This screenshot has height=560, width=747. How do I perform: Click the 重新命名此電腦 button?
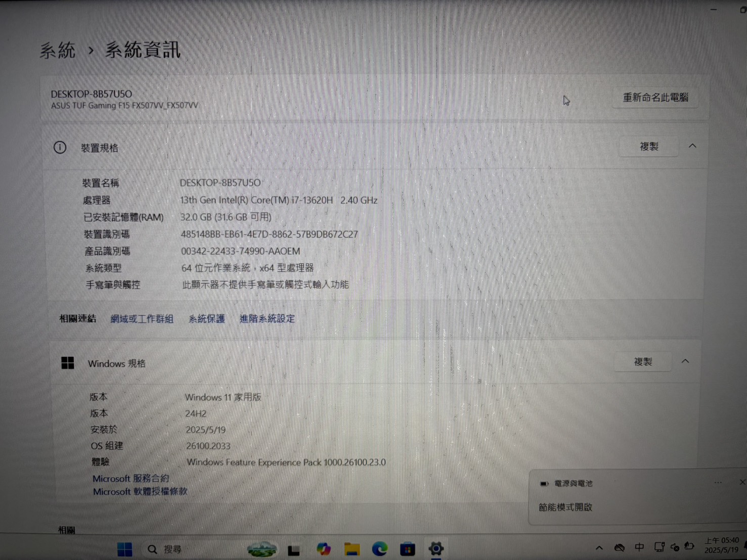pyautogui.click(x=655, y=98)
